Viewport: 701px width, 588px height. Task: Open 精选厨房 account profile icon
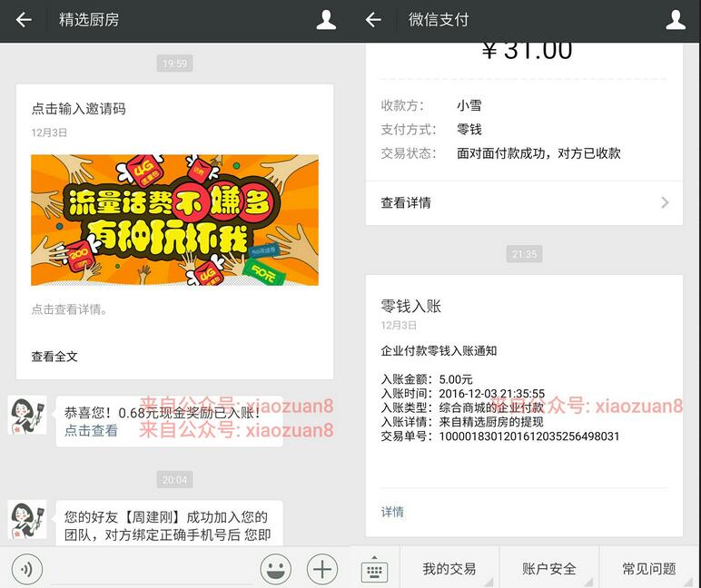(326, 20)
